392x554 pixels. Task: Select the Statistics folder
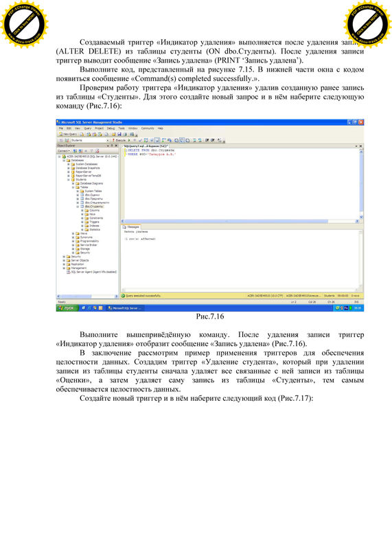95,230
